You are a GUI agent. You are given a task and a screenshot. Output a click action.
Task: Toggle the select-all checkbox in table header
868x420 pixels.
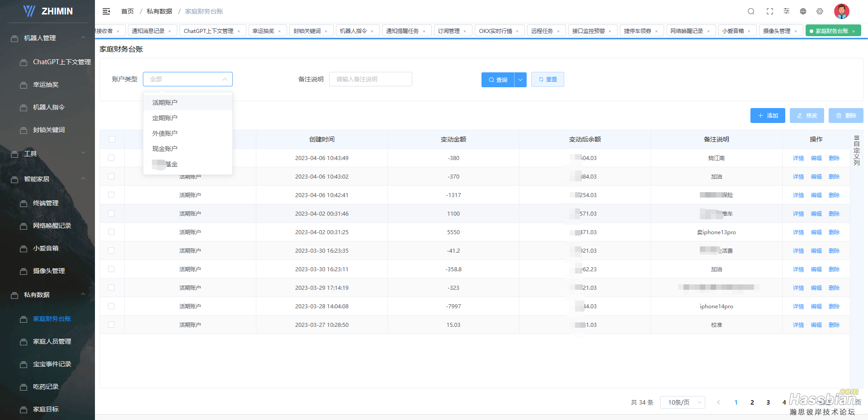click(x=112, y=139)
